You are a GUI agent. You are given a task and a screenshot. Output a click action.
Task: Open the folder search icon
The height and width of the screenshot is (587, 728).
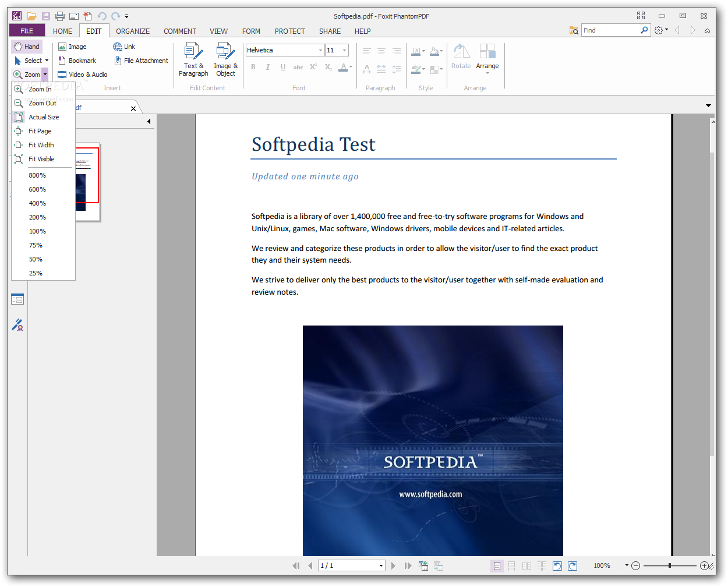pyautogui.click(x=574, y=30)
